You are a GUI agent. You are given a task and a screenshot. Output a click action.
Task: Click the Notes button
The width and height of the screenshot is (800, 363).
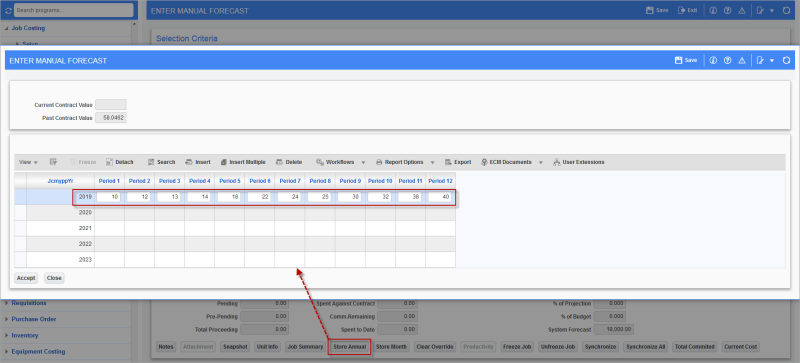166,347
